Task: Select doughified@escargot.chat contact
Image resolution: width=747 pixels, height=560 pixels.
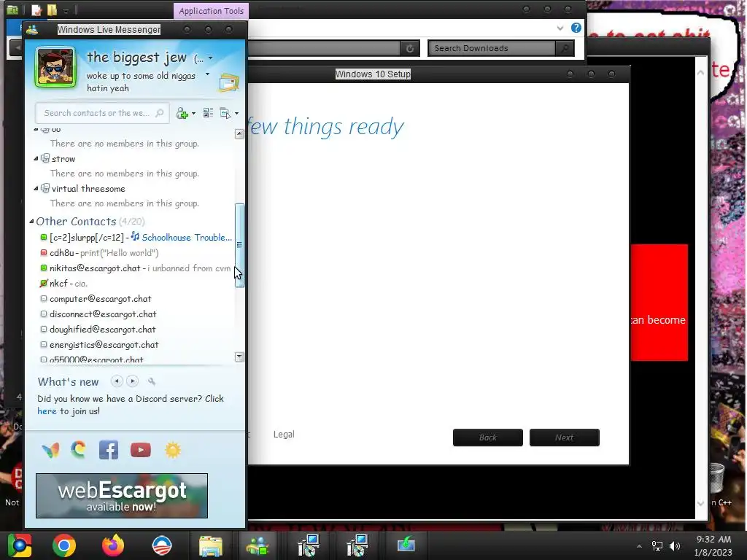Action: 102,329
